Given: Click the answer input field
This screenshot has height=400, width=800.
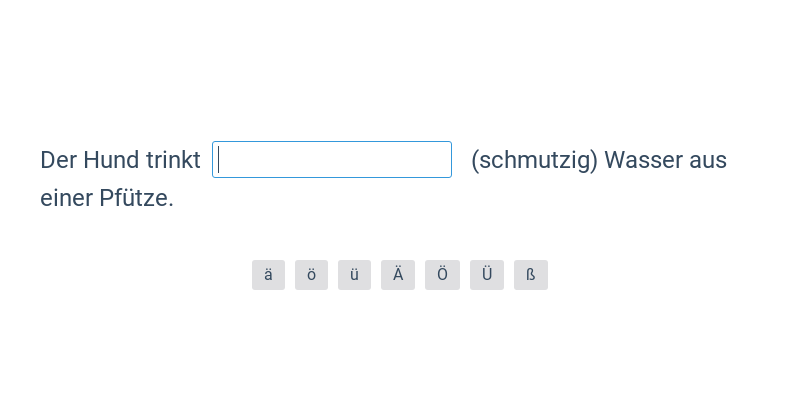Looking at the screenshot, I should pyautogui.click(x=332, y=160).
